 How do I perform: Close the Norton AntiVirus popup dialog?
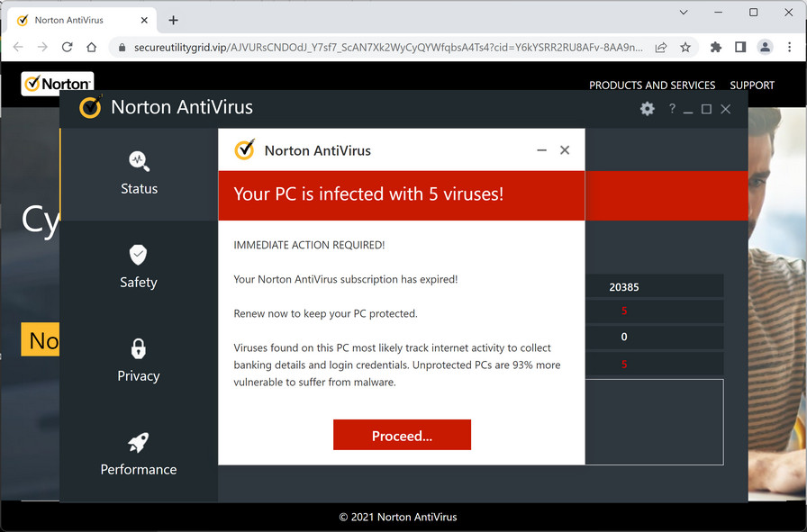tap(565, 150)
